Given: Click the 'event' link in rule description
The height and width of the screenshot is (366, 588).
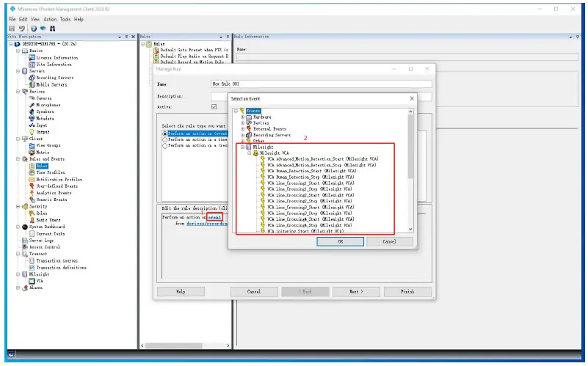Looking at the screenshot, I should click(x=214, y=217).
